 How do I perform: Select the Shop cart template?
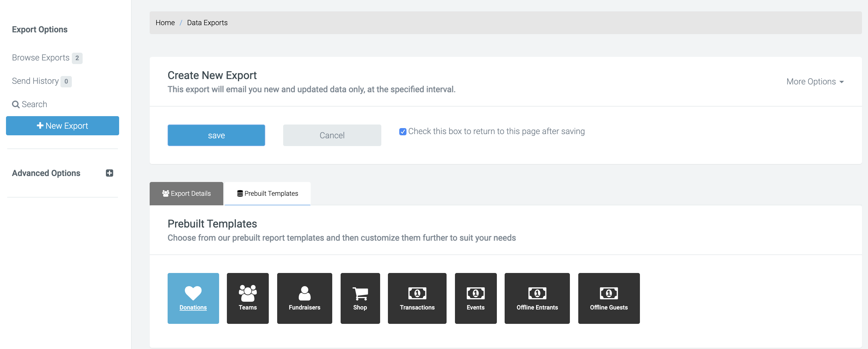click(x=360, y=298)
